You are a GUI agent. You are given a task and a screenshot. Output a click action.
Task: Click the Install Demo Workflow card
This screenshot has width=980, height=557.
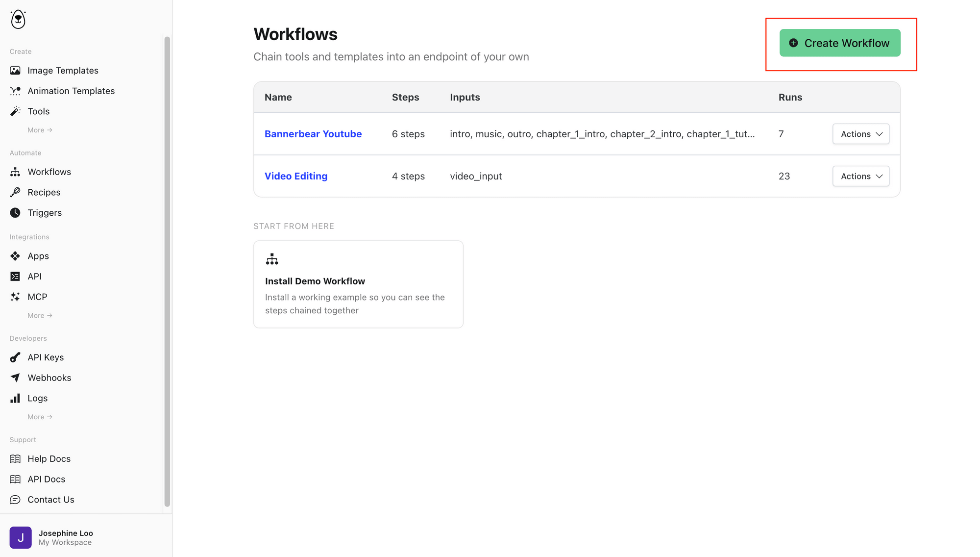pyautogui.click(x=358, y=284)
